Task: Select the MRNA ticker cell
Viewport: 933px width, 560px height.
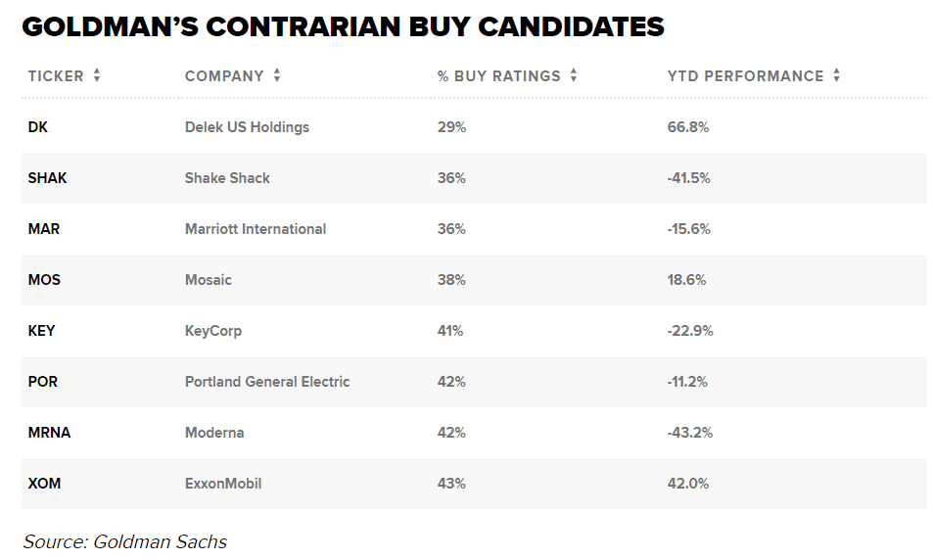Action: [x=50, y=433]
